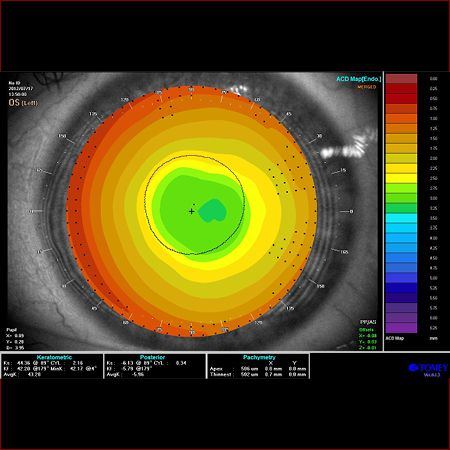Pick the cyan 3.50 scale swatch
This screenshot has height=450, width=450.
click(401, 218)
